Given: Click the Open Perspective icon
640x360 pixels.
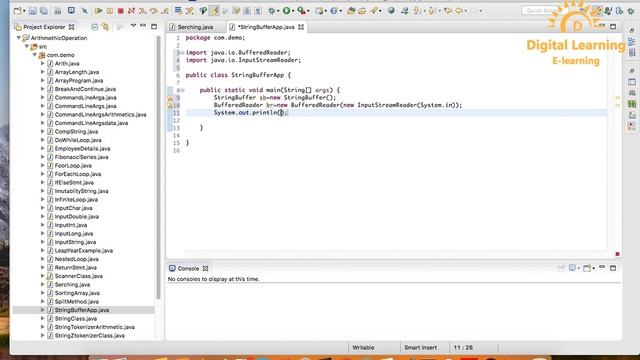Looking at the screenshot, I should click(584, 11).
